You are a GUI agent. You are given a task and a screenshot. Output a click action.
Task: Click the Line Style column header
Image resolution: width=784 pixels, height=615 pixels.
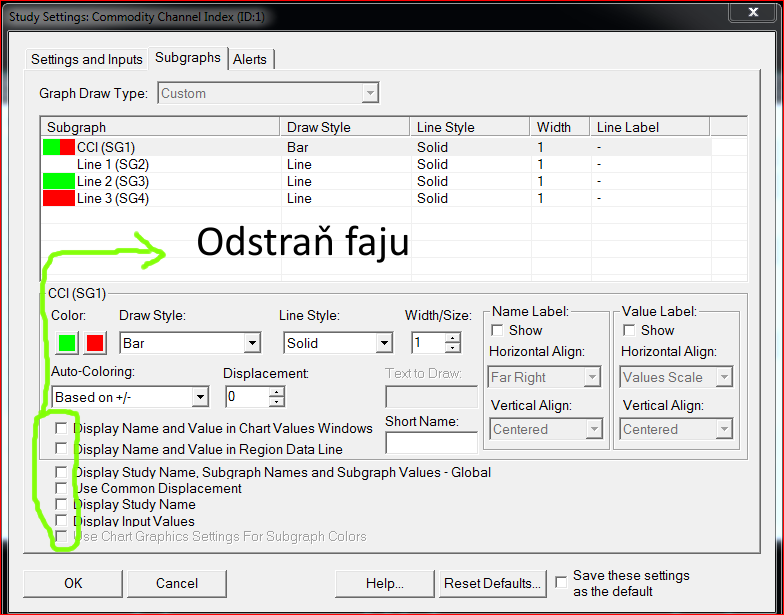coord(470,127)
